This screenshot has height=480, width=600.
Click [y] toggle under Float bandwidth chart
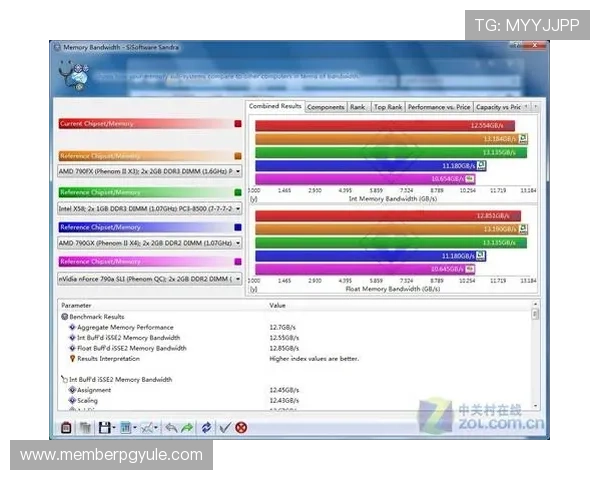253,289
